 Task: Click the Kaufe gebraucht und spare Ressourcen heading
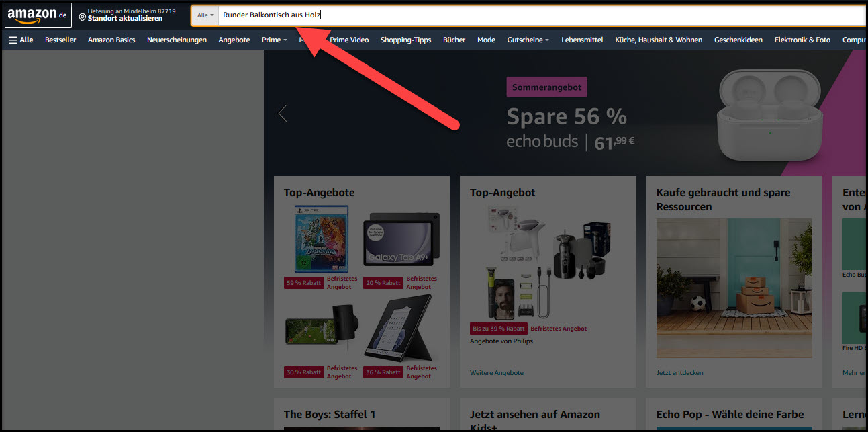tap(723, 200)
